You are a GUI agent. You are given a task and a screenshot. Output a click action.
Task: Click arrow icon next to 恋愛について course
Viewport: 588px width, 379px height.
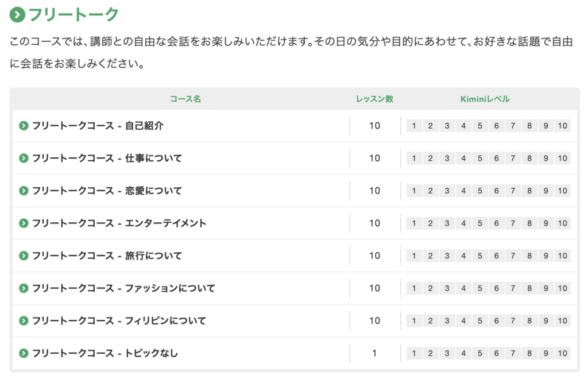(x=24, y=191)
